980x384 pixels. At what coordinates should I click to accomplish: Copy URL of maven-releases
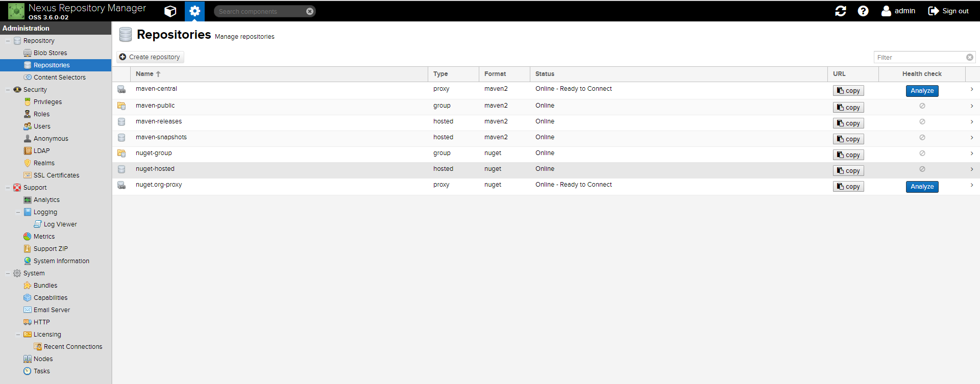pyautogui.click(x=848, y=123)
